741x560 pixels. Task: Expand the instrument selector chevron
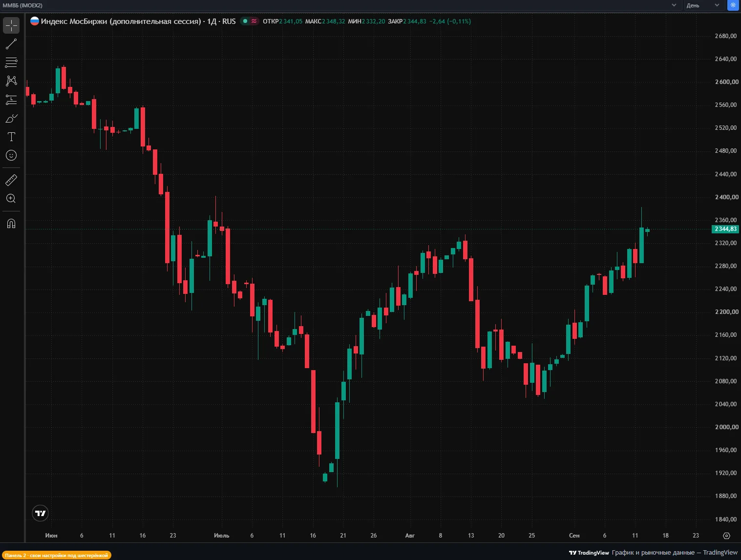674,5
